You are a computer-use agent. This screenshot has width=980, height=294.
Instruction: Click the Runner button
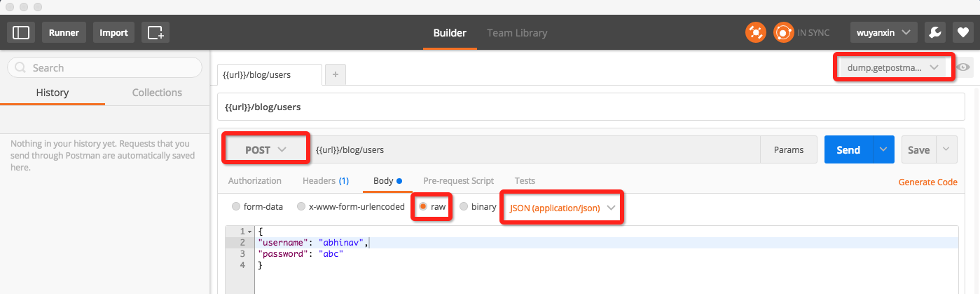[x=64, y=32]
